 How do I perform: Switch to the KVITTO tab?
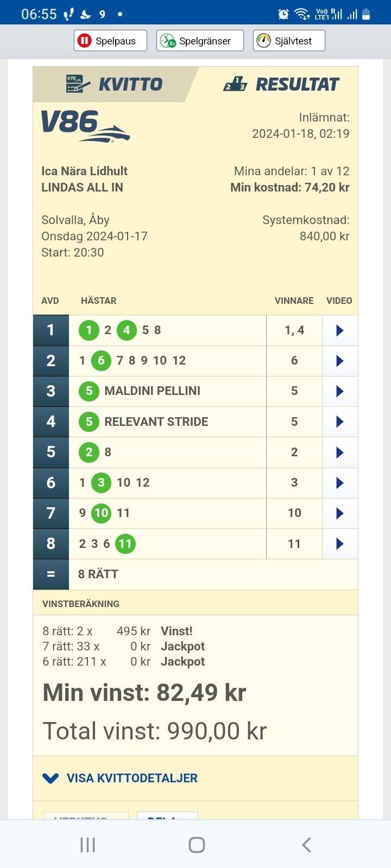coord(115,84)
